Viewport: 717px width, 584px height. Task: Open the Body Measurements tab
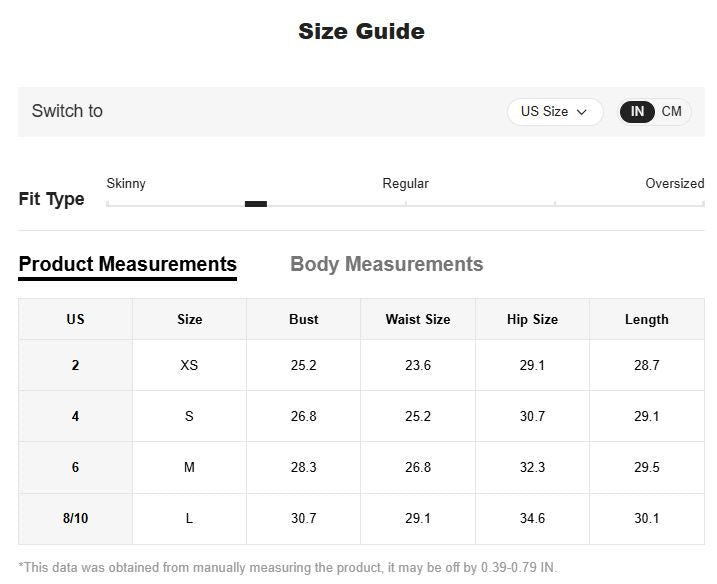point(386,264)
